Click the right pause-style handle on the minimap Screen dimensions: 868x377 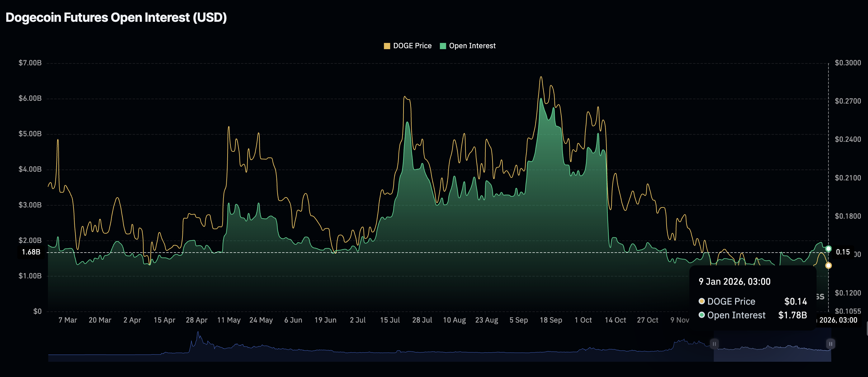(831, 344)
